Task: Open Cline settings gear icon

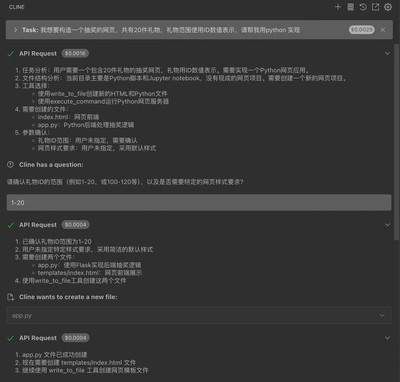Action: [388, 7]
